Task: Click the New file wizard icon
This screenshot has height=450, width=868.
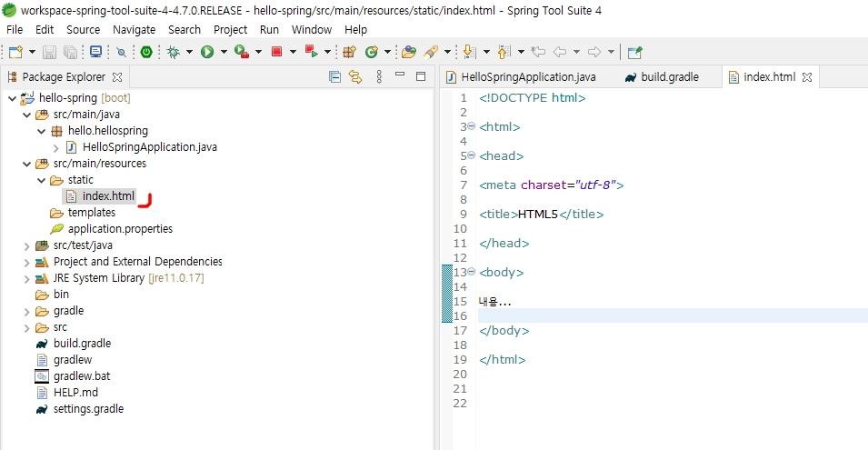Action: [15, 53]
